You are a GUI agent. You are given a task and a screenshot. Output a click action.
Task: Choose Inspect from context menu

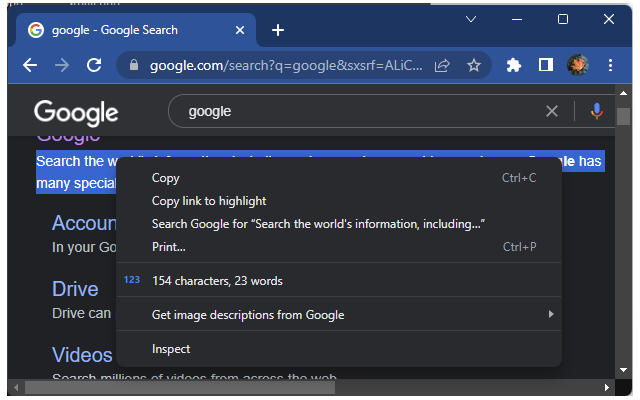339,349
